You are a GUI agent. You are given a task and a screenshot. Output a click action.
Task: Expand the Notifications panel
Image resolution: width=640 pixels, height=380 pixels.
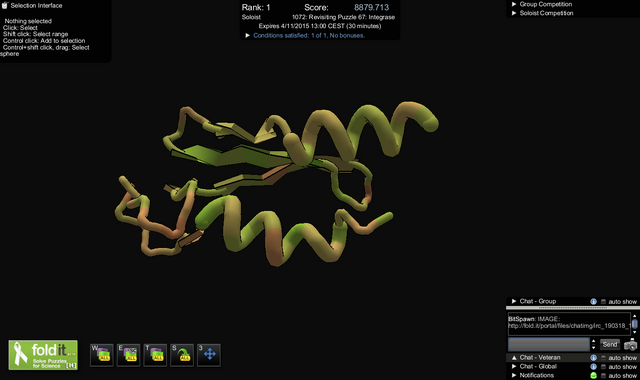click(x=514, y=376)
